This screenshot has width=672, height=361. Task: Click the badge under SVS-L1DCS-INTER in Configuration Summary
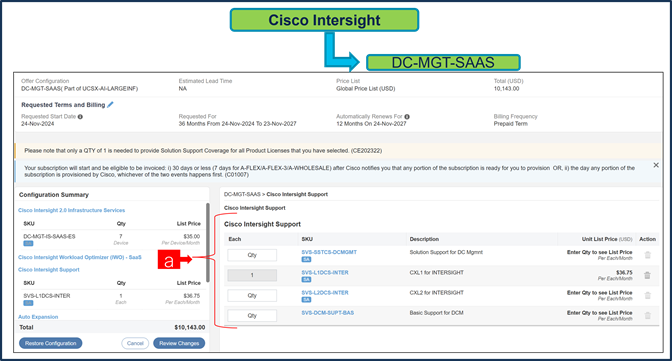pyautogui.click(x=28, y=303)
